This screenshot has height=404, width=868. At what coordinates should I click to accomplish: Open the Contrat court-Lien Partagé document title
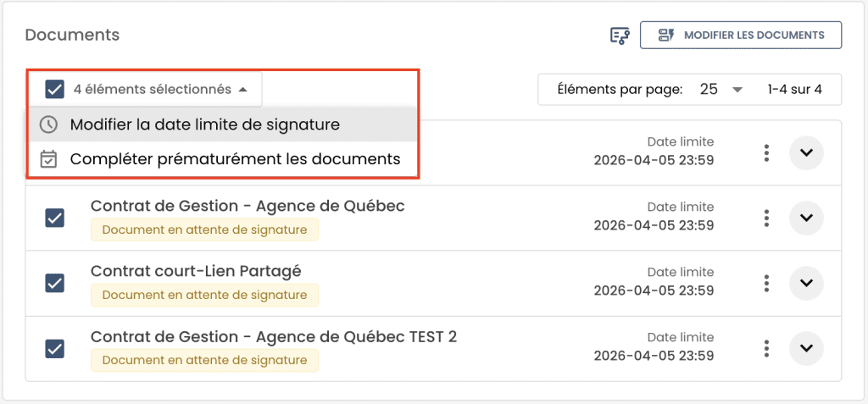click(196, 271)
